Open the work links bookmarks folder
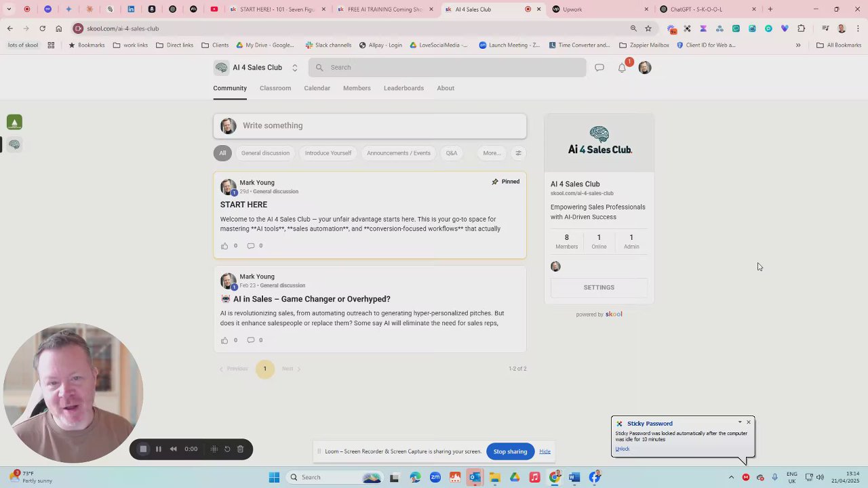Screen dimensions: 868x488 click(x=130, y=45)
